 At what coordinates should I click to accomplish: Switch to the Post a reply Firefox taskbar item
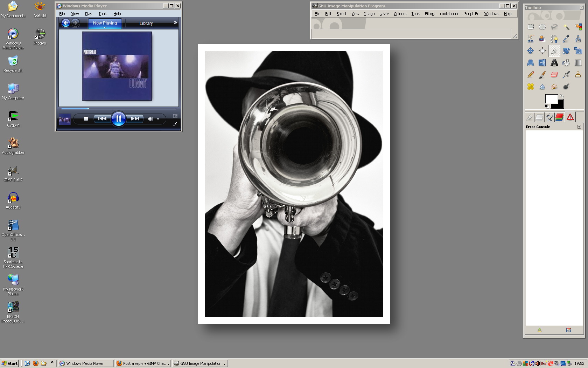click(143, 363)
